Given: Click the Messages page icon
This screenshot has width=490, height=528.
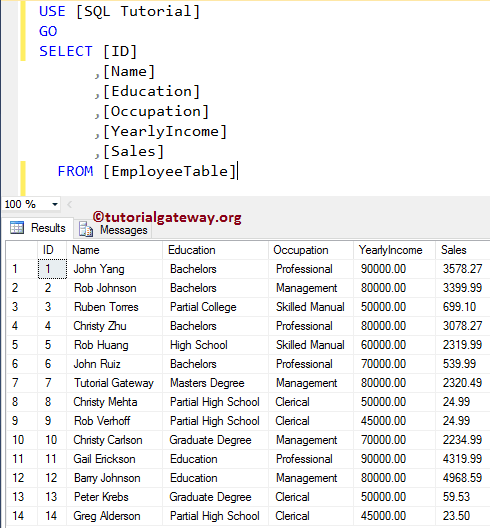Looking at the screenshot, I should 86,230.
